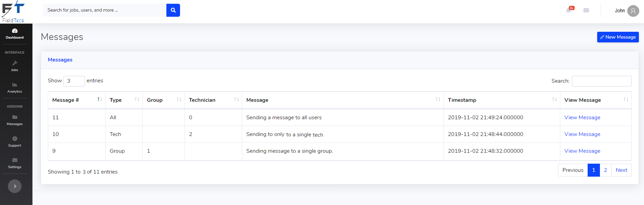Open View Message link for message 11
The width and height of the screenshot is (644, 205).
582,118
